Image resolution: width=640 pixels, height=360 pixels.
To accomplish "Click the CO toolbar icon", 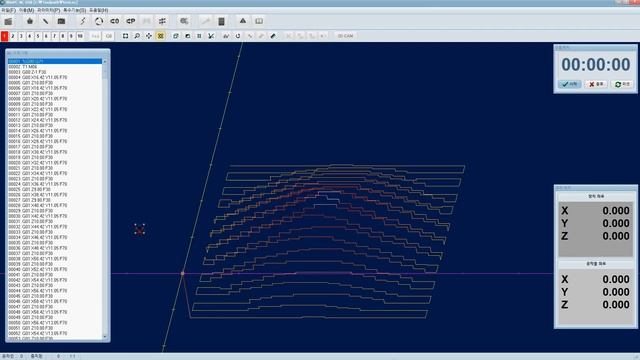I will 115,21.
